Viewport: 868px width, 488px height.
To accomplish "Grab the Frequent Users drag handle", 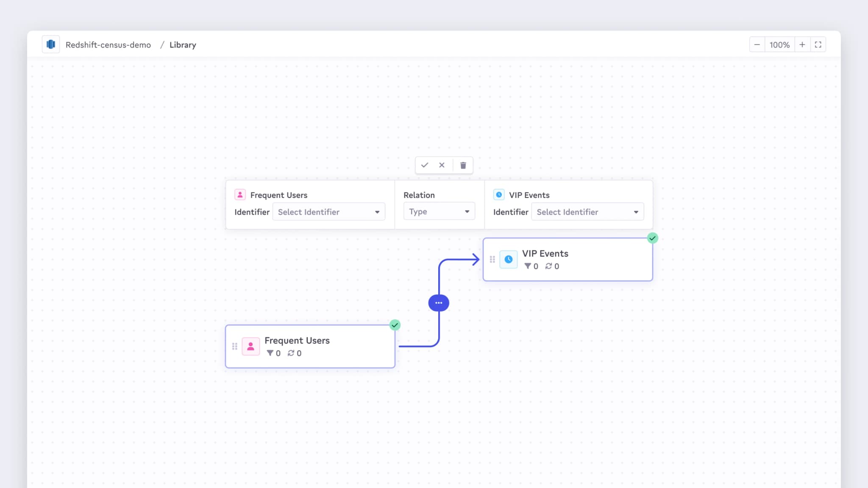I will 235,347.
